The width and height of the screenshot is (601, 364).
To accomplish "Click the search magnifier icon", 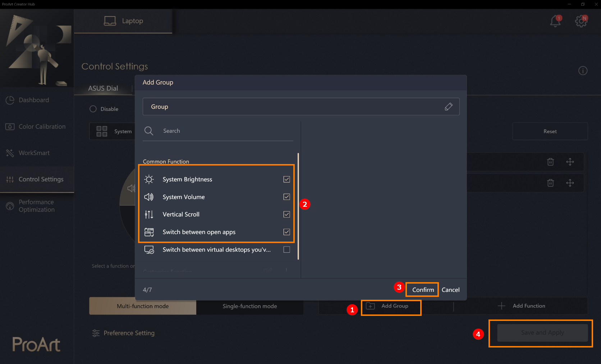I will (x=149, y=131).
